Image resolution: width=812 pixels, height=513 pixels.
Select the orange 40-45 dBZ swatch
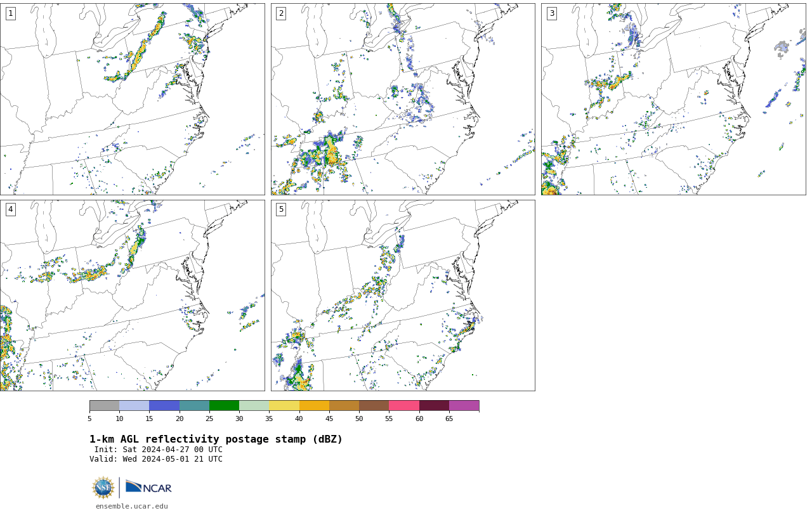pyautogui.click(x=314, y=406)
